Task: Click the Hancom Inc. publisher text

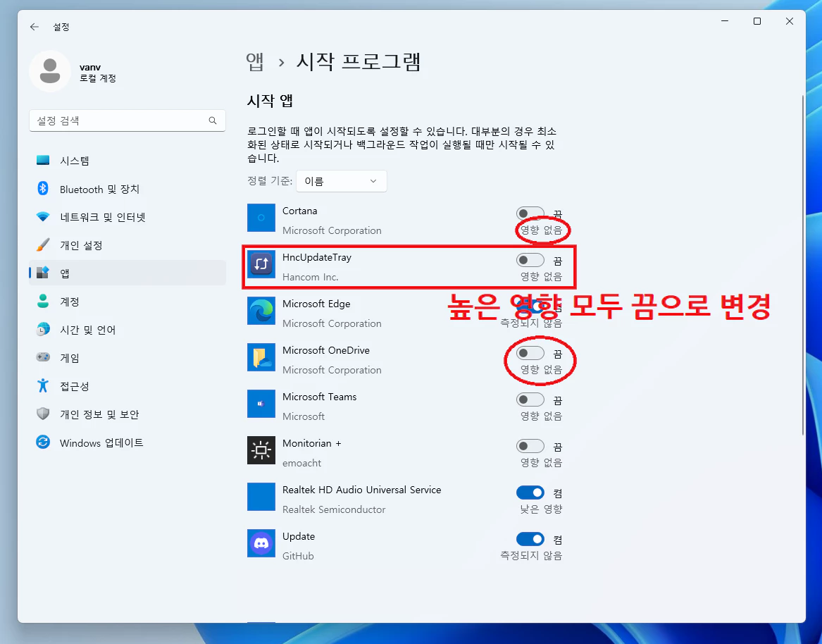Action: click(x=311, y=277)
